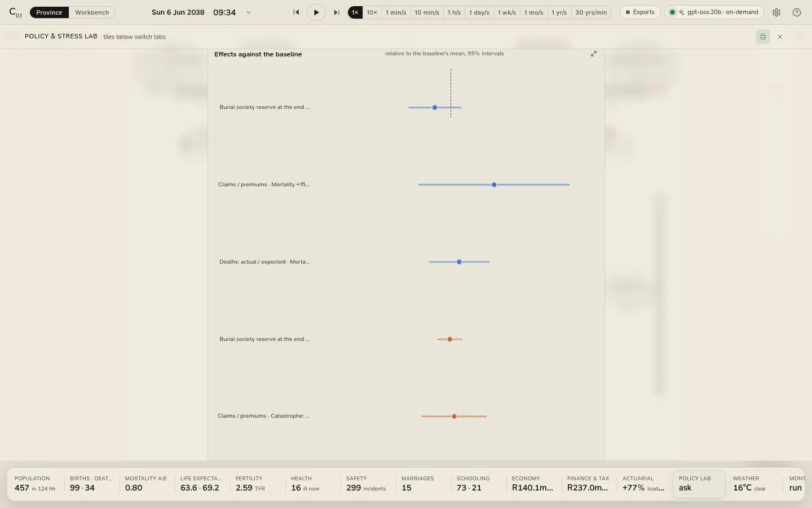Image resolution: width=812 pixels, height=508 pixels.
Task: Expand the Effects against the baseline chart
Action: [594, 54]
